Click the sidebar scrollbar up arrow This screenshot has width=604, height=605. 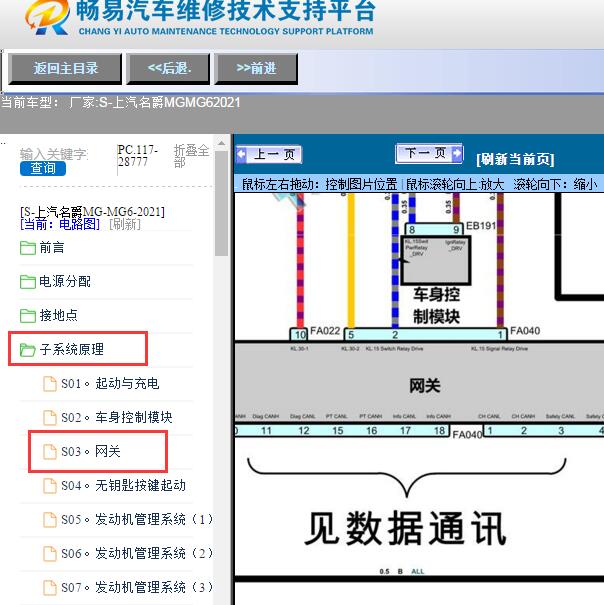click(x=222, y=143)
